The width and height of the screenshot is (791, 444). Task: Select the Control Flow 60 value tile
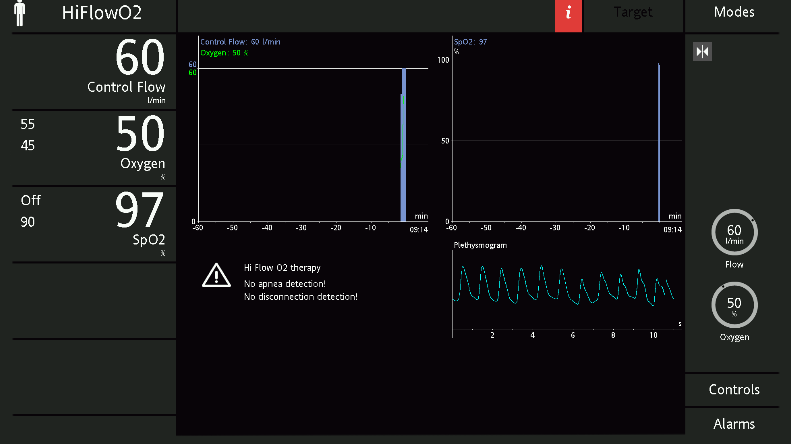[x=90, y=71]
